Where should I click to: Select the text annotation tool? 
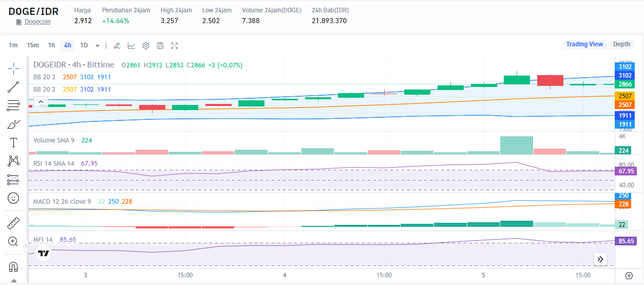[x=13, y=142]
